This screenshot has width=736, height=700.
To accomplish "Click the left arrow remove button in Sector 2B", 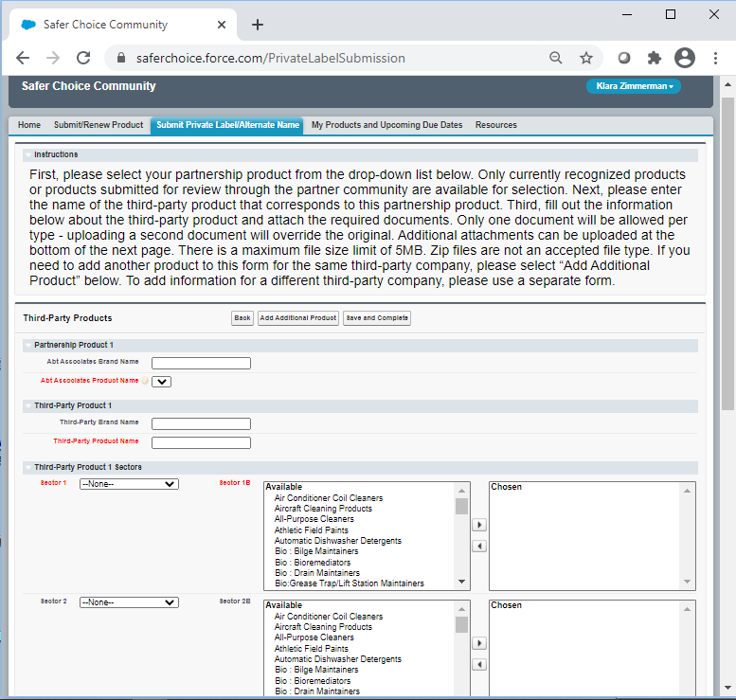I will [478, 664].
